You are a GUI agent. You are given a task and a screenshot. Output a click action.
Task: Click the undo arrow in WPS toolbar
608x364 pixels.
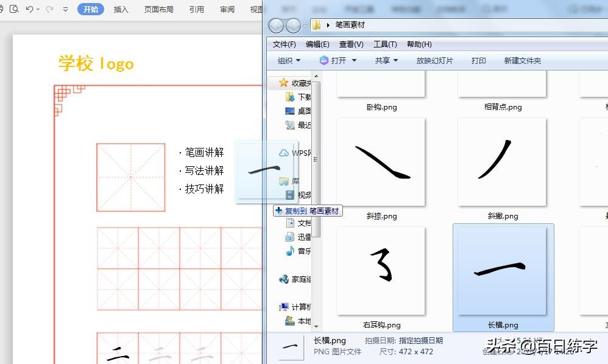[29, 9]
